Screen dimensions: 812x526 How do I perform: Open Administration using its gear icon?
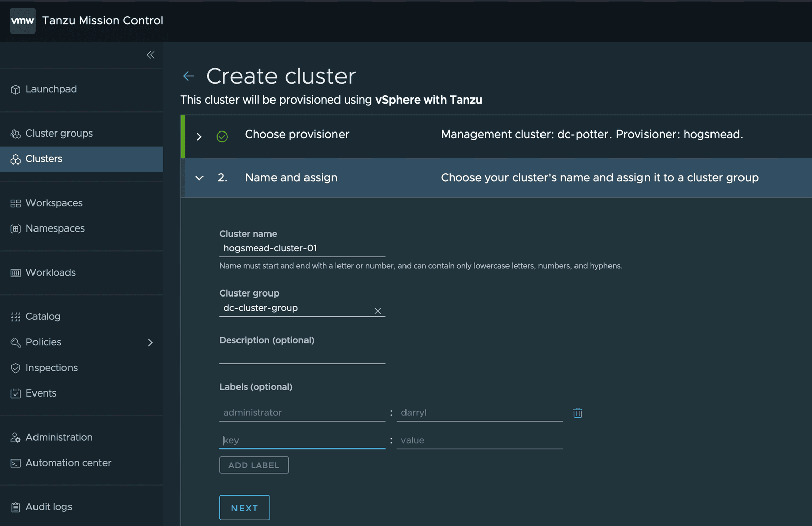pyautogui.click(x=15, y=437)
